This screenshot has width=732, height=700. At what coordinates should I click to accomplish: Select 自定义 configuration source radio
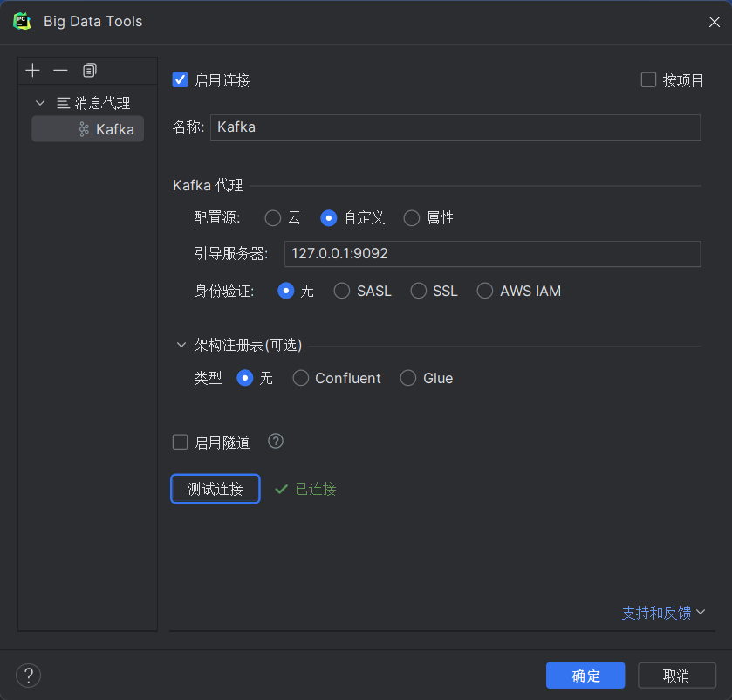[329, 218]
